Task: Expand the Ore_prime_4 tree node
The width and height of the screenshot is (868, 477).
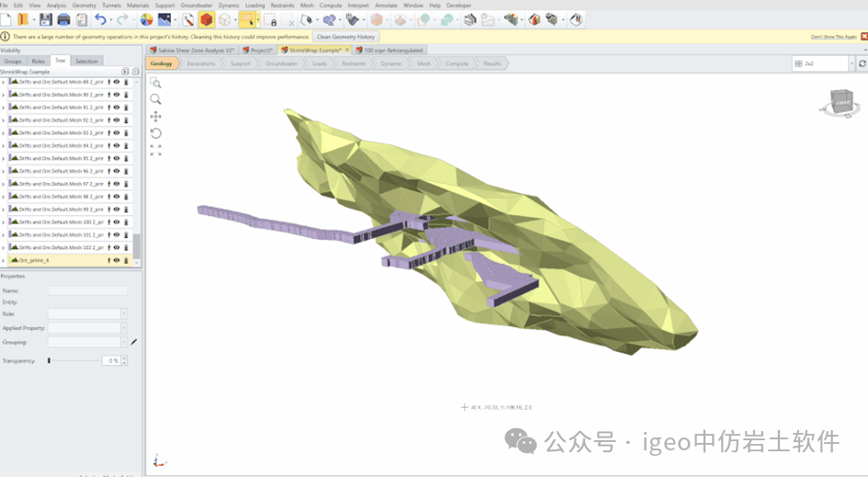Action: (4, 260)
